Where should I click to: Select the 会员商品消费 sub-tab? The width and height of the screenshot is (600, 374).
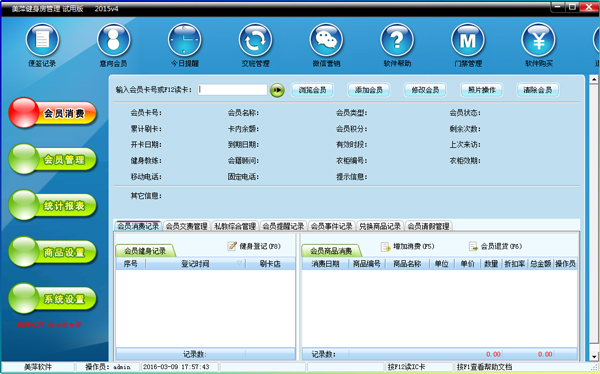(x=331, y=251)
